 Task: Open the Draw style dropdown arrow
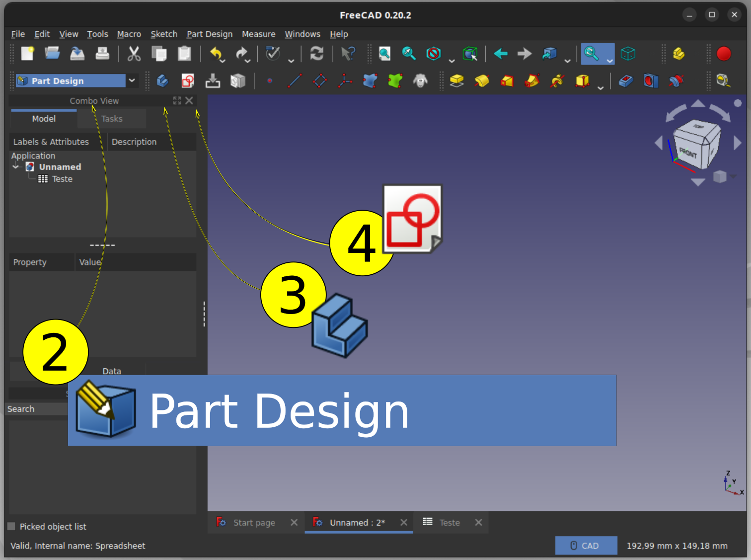pyautogui.click(x=451, y=60)
